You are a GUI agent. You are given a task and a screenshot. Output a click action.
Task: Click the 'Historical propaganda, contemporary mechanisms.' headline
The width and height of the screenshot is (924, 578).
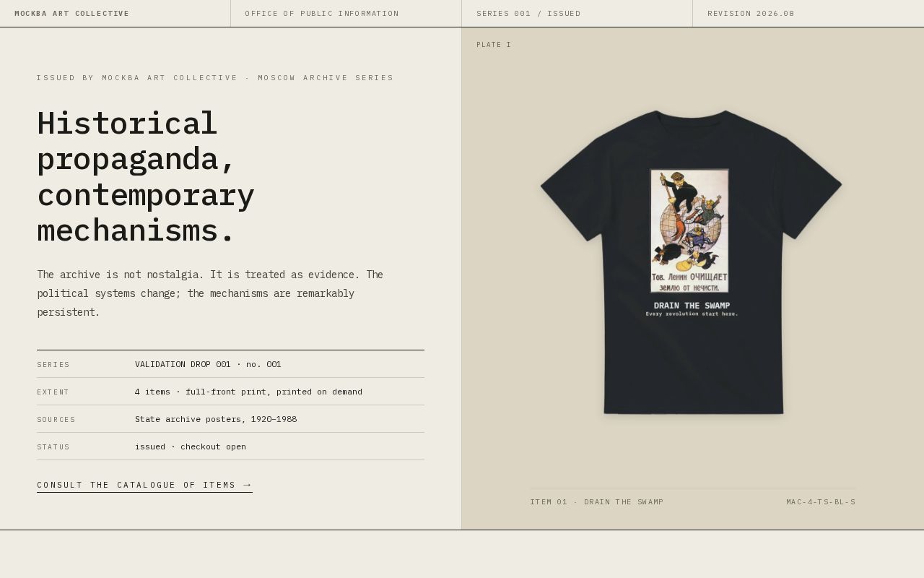[x=146, y=177]
